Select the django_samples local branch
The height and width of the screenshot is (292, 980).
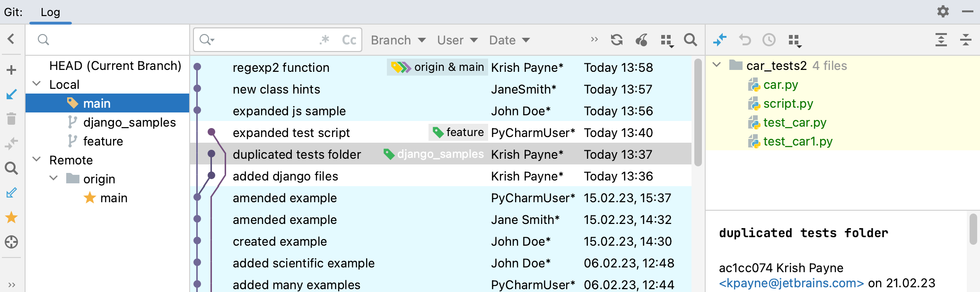(129, 122)
